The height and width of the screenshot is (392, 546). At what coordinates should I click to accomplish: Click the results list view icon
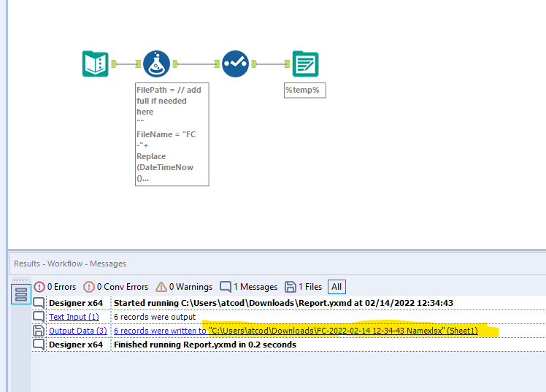21,294
